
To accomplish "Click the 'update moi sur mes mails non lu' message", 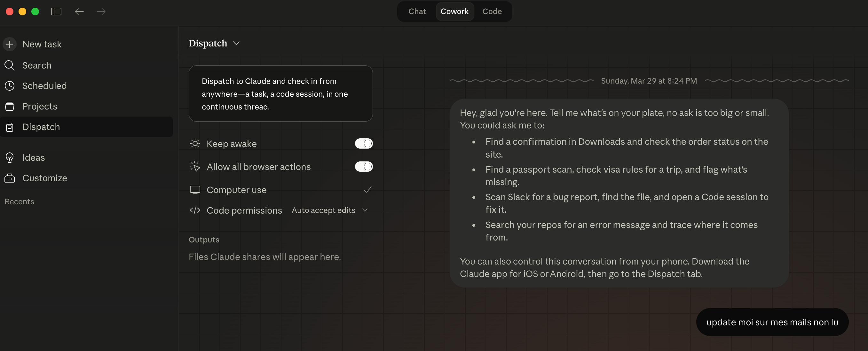I will (x=772, y=322).
